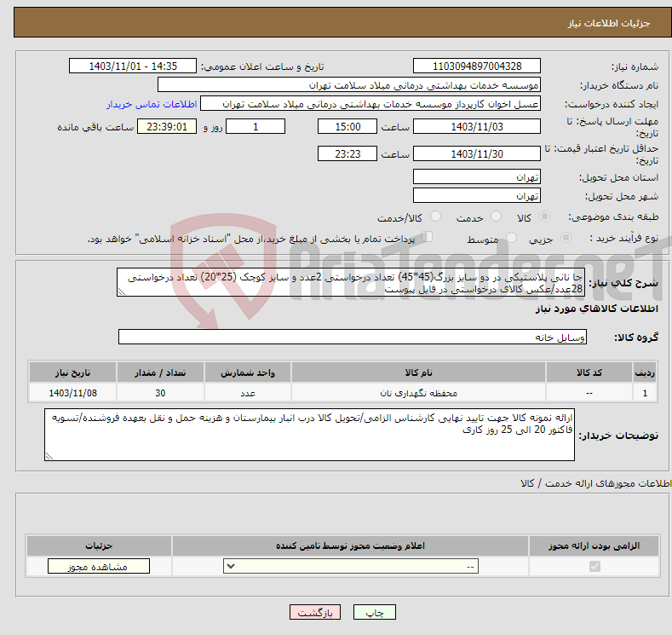Expand the اعلام وضعیت مجوز dropdown
This screenshot has width=672, height=635.
pyautogui.click(x=351, y=567)
